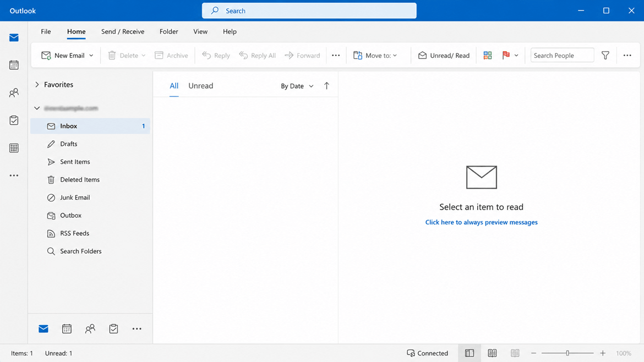Image resolution: width=644 pixels, height=362 pixels.
Task: Open Calendar in the left rail
Action: pos(14,65)
